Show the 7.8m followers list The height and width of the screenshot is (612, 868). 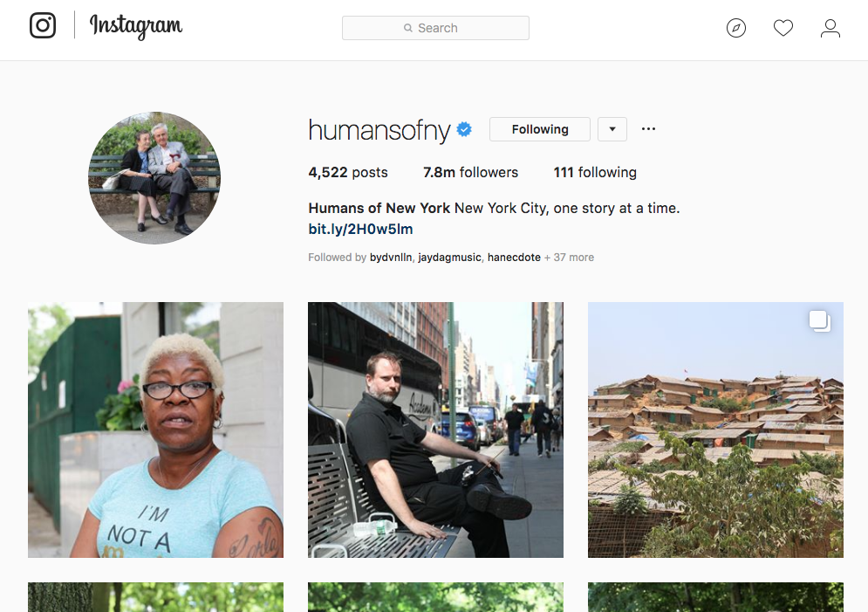click(x=470, y=172)
